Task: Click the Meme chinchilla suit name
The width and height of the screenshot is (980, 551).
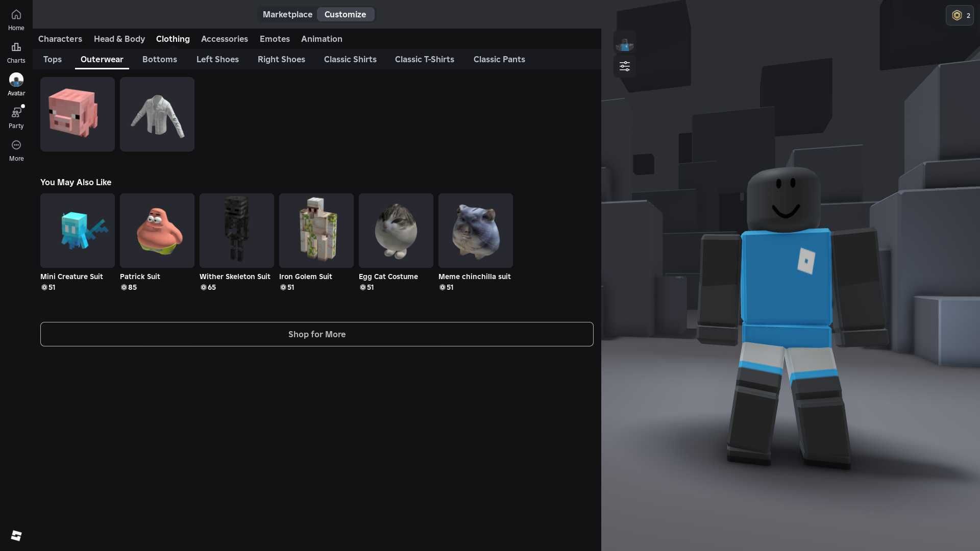Action: click(x=475, y=277)
